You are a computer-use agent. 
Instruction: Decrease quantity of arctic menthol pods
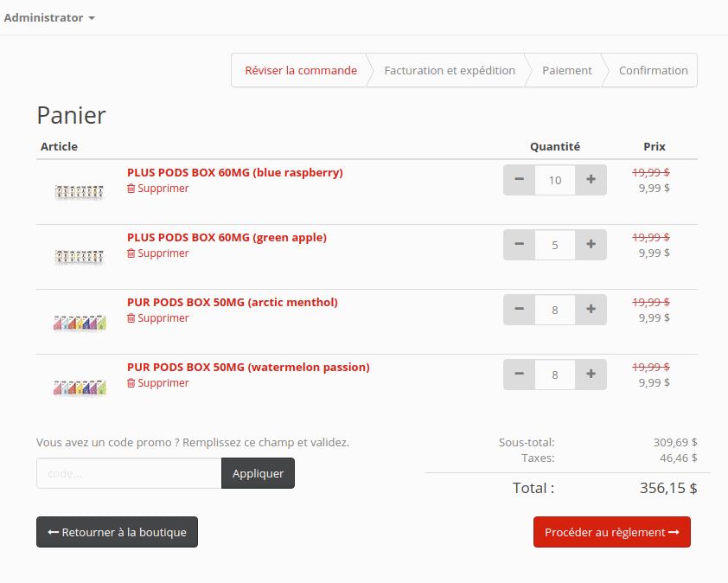tap(519, 310)
